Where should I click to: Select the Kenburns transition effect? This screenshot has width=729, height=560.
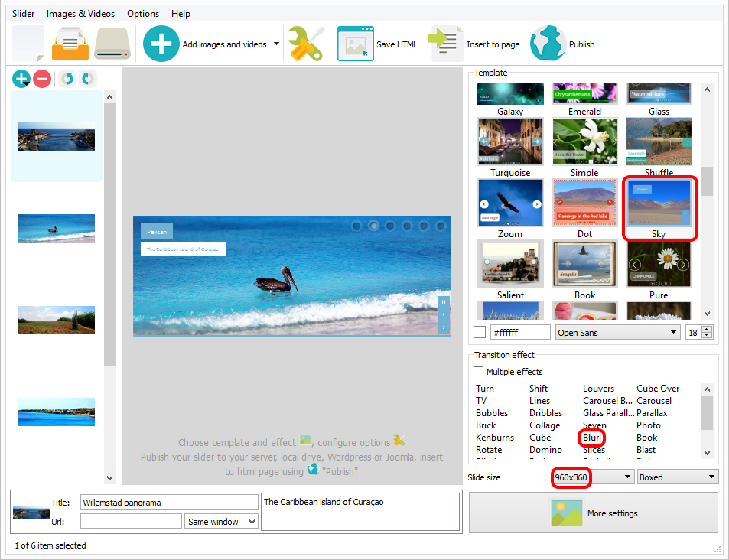(x=495, y=437)
